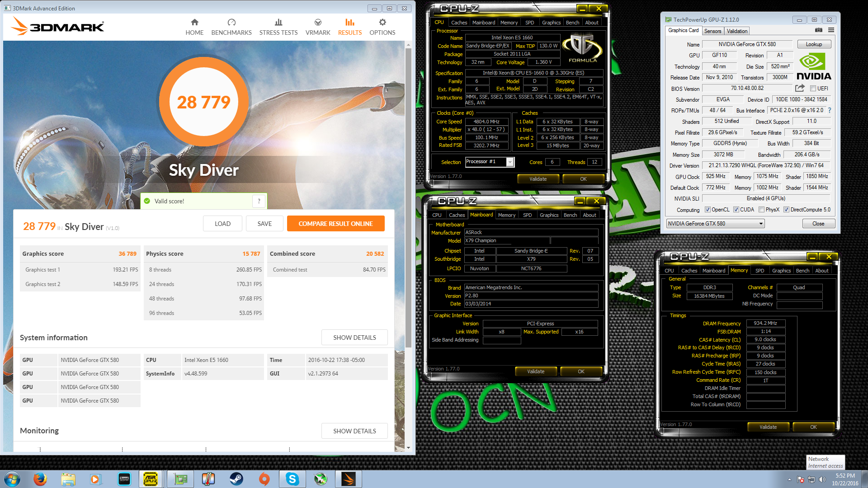Click Lookup button in GPU-Z
868x488 pixels.
(814, 44)
